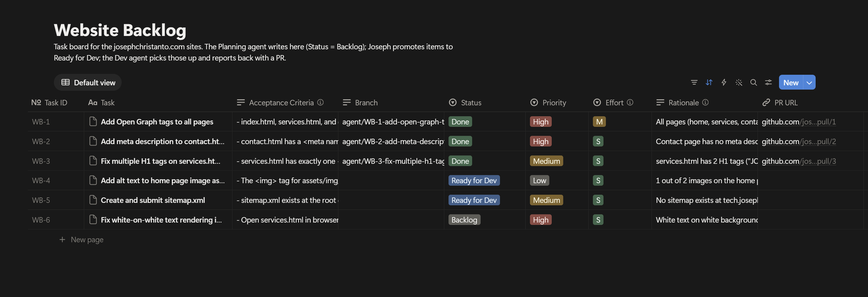
Task: Open the sort arrows icon
Action: [709, 83]
